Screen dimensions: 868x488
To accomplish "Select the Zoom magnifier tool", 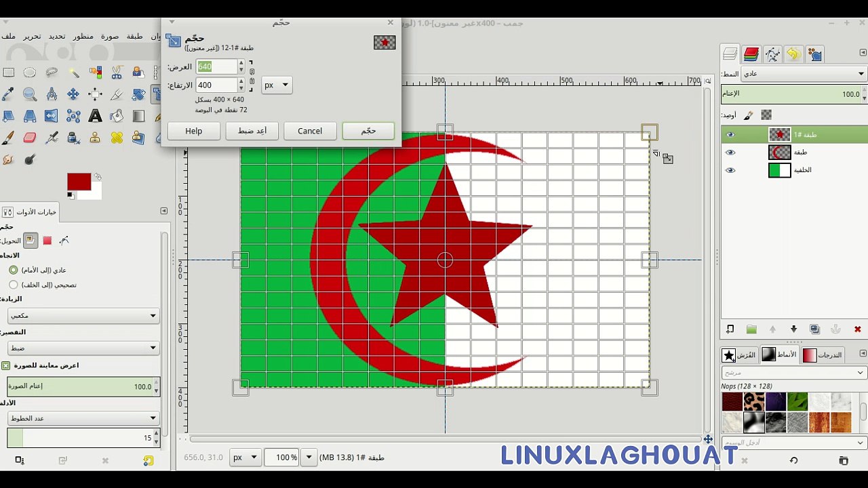I will coord(30,94).
